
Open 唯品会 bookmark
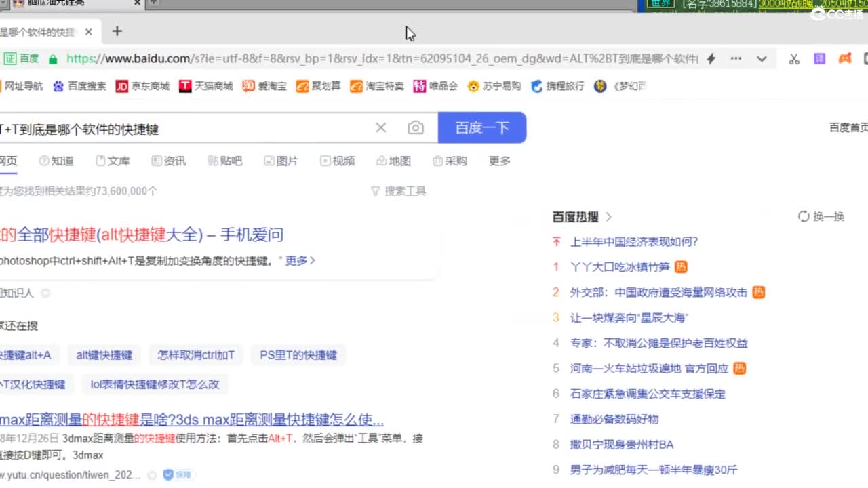435,86
